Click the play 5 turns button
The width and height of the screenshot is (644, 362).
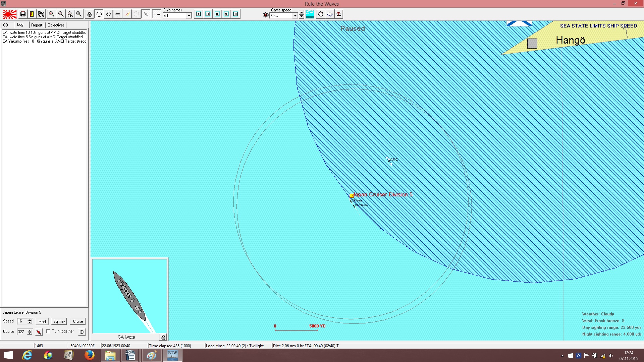208,14
